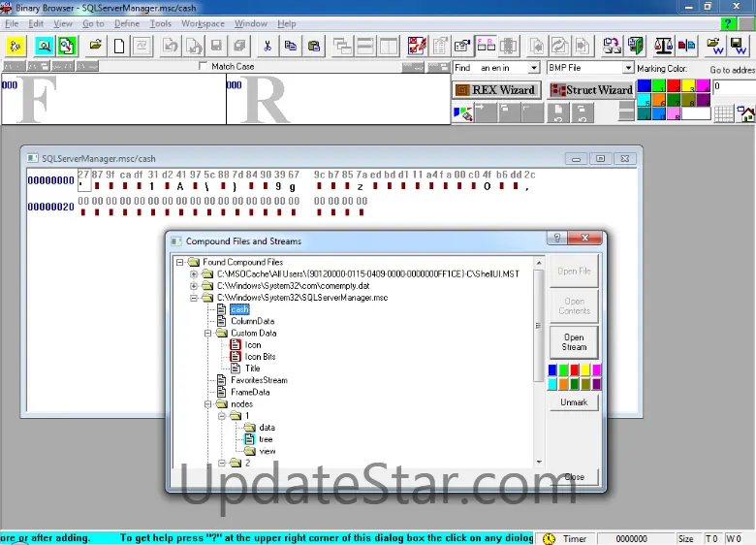Click the Go to address input field
The height and width of the screenshot is (545, 756).
[x=735, y=87]
